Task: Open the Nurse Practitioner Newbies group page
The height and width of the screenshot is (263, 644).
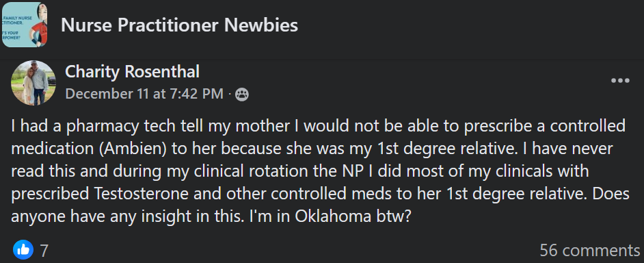Action: pos(180,25)
